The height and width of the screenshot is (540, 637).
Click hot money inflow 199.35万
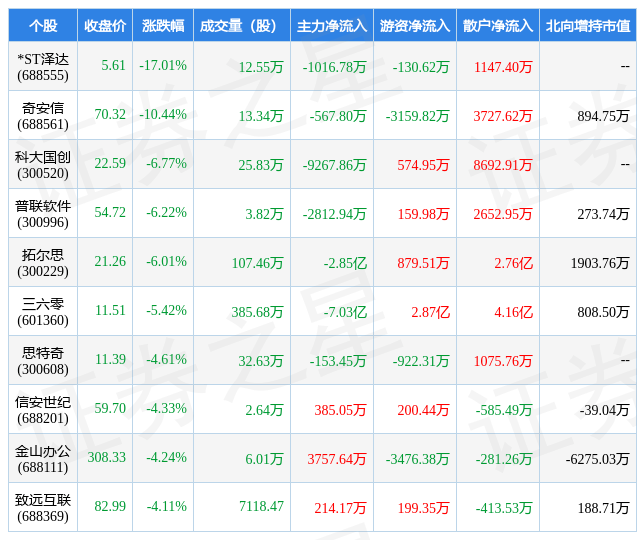point(423,508)
